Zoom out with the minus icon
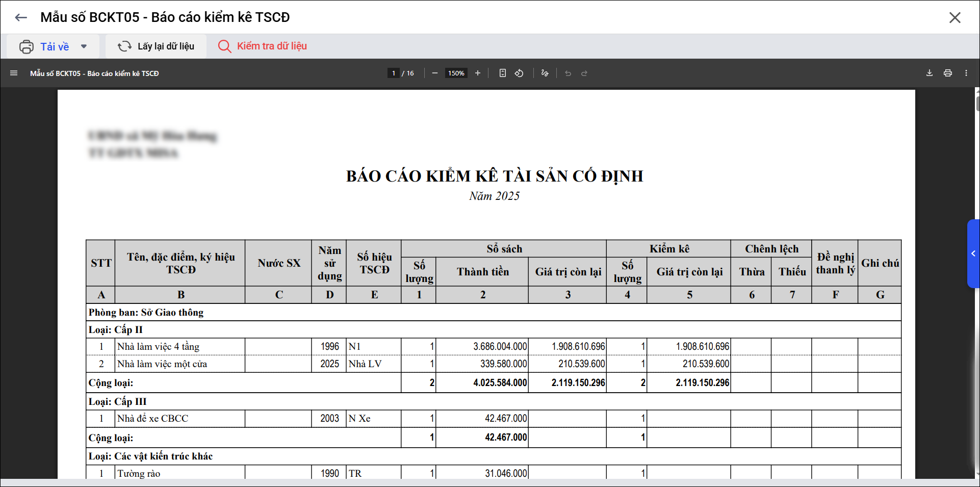Image resolution: width=980 pixels, height=487 pixels. click(x=435, y=73)
